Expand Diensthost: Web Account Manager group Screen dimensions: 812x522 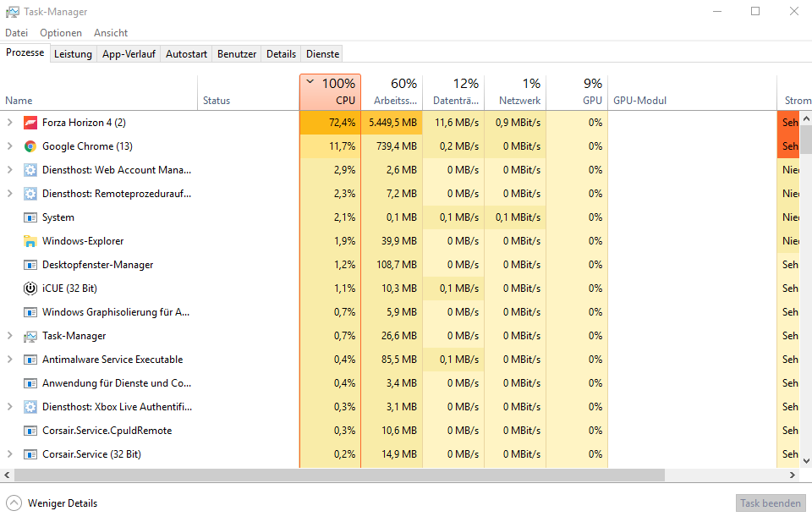click(9, 170)
